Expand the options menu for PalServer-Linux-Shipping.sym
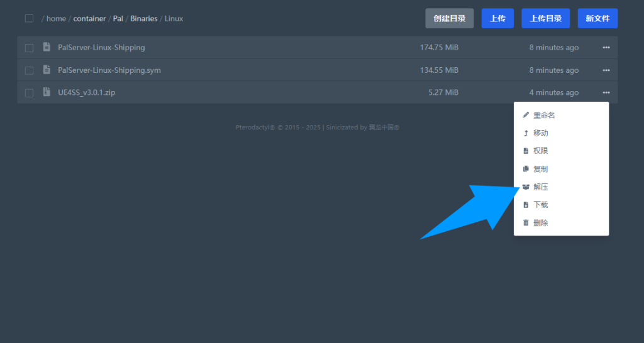The image size is (644, 343). (x=606, y=70)
